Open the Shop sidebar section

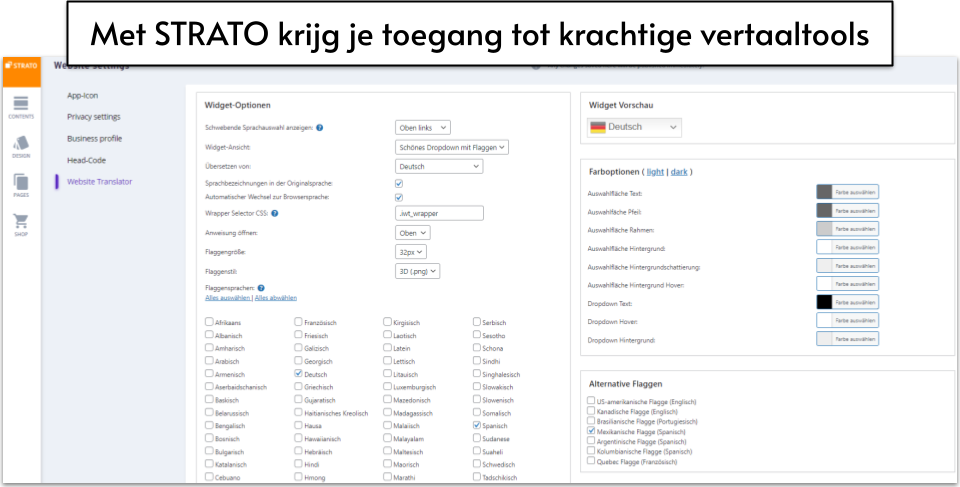(x=21, y=225)
